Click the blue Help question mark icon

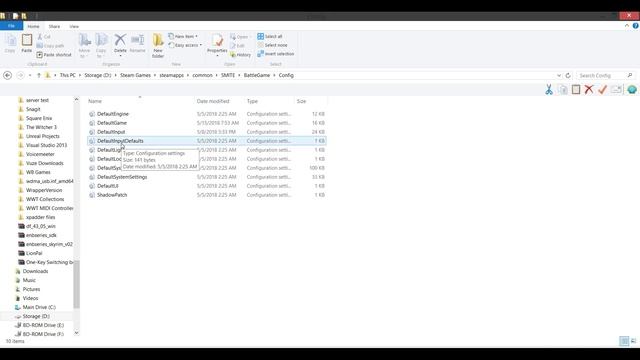click(636, 26)
